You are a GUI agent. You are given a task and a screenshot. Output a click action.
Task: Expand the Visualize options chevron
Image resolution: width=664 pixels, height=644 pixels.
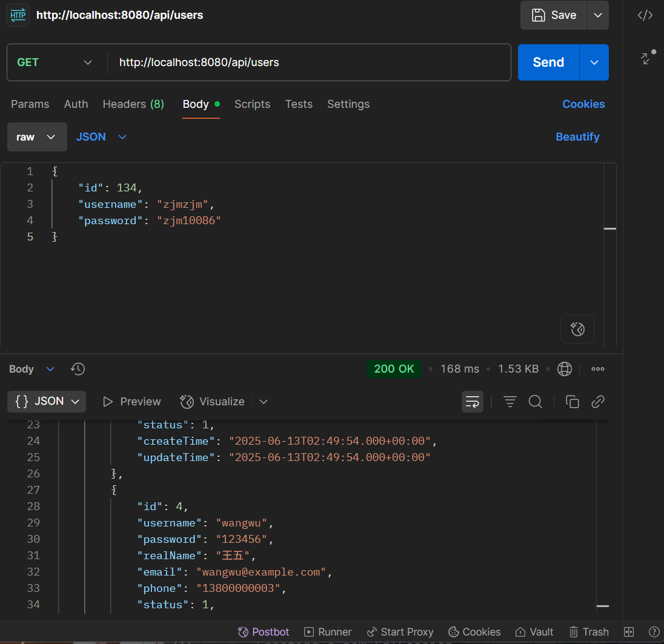pyautogui.click(x=264, y=402)
